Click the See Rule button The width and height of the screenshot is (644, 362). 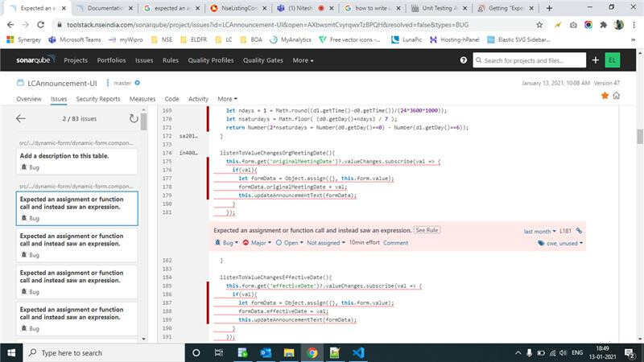coord(427,230)
